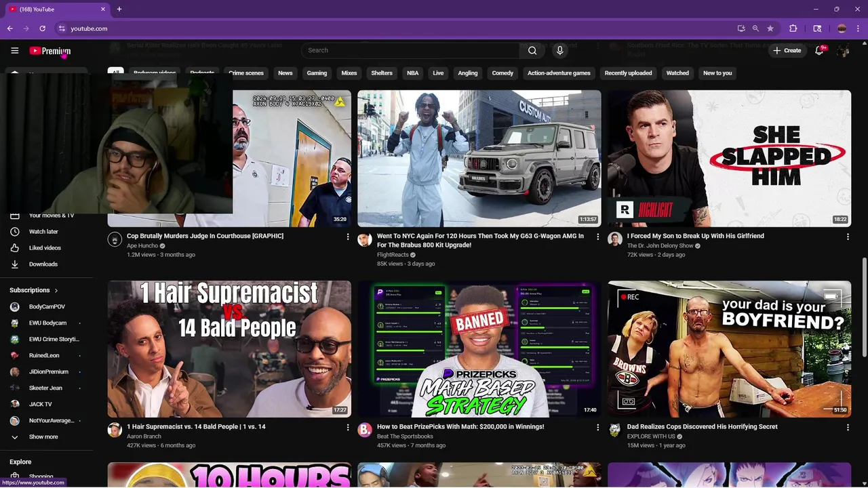
Task: Play the PrizePicks Math Based Strategy thumbnail
Action: (x=479, y=349)
